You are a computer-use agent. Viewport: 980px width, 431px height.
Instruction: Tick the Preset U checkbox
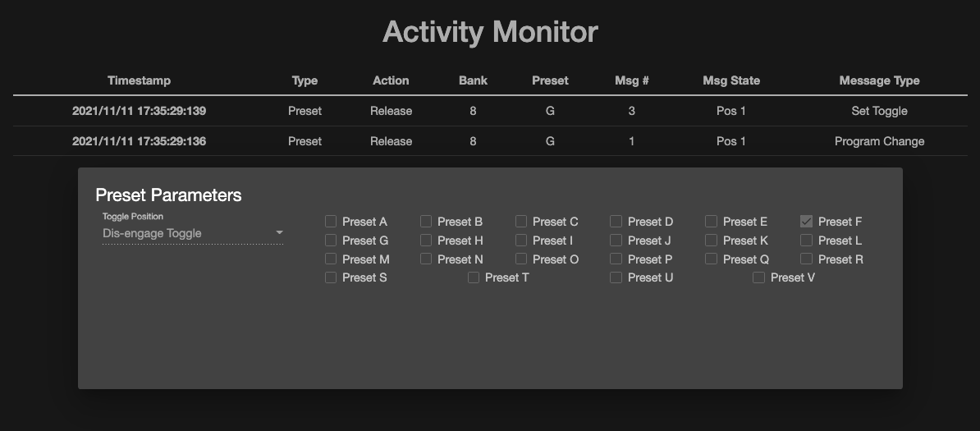point(616,277)
